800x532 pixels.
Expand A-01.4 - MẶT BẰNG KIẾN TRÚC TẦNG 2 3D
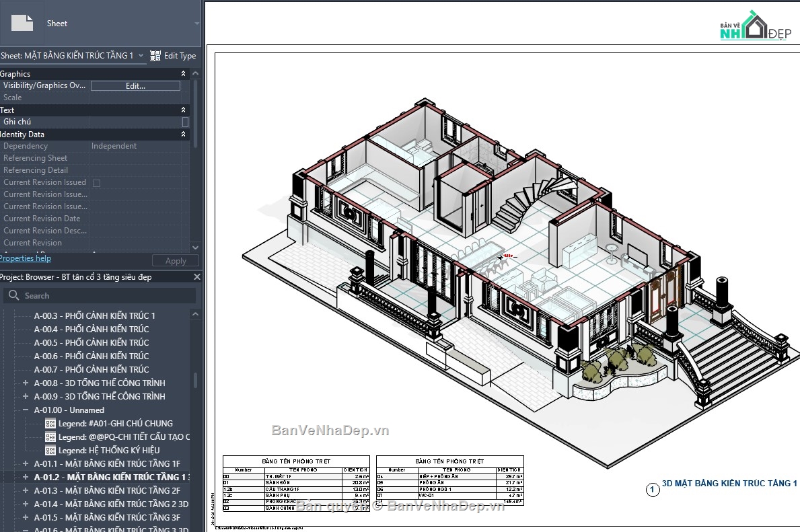coord(26,504)
